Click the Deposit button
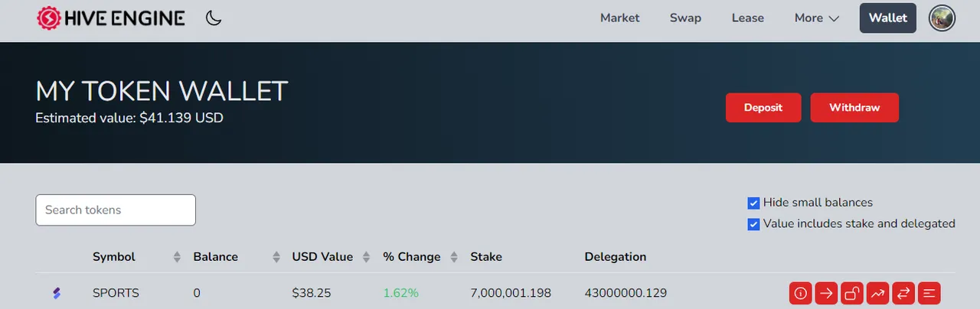 point(763,108)
